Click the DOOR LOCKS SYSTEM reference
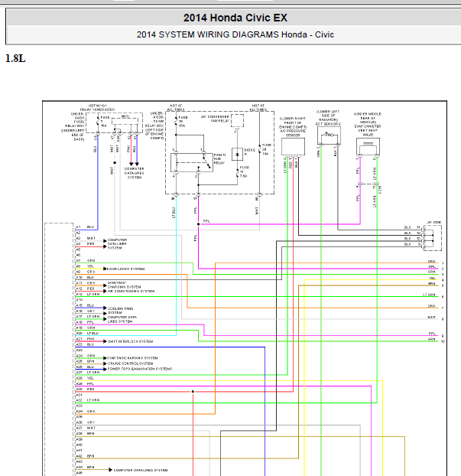The height and width of the screenshot is (476, 461). pos(125,269)
